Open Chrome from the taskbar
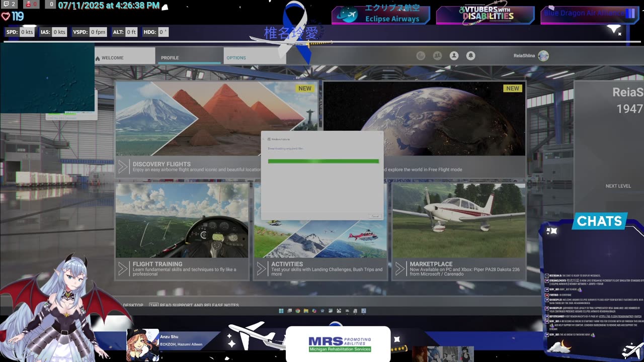This screenshot has height=362, width=644. point(298,311)
